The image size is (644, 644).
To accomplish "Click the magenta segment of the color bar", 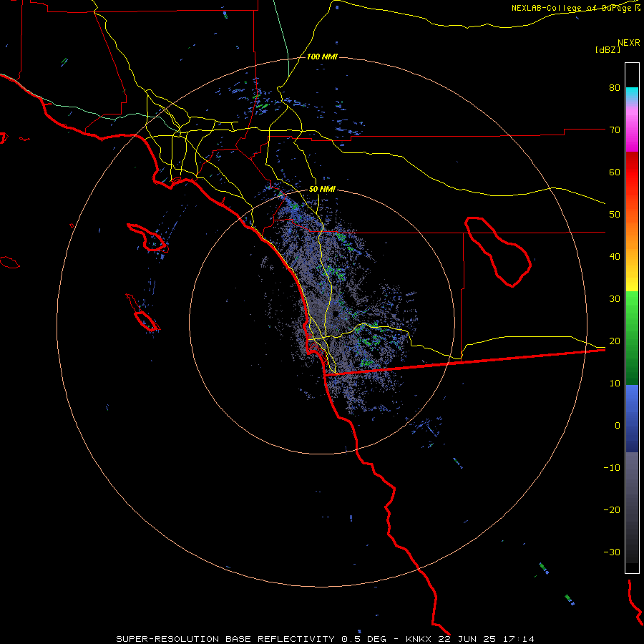I will tap(632, 132).
